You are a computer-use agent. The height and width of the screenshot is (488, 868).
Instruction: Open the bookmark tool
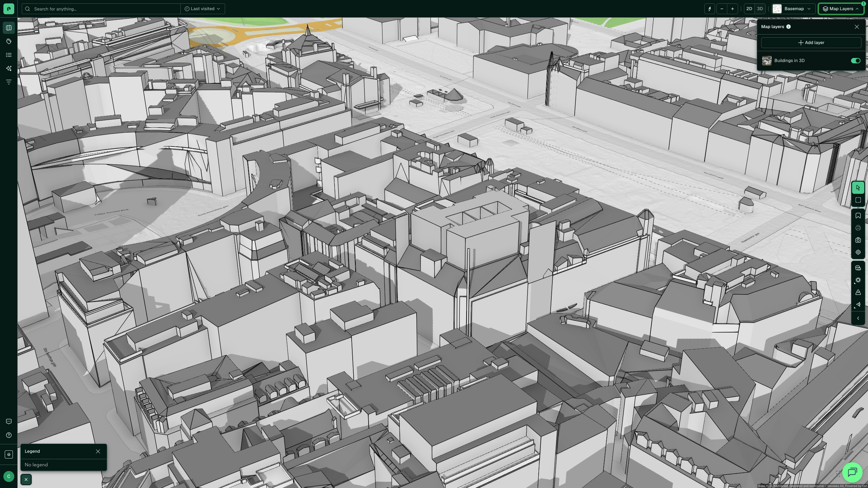[x=858, y=216]
